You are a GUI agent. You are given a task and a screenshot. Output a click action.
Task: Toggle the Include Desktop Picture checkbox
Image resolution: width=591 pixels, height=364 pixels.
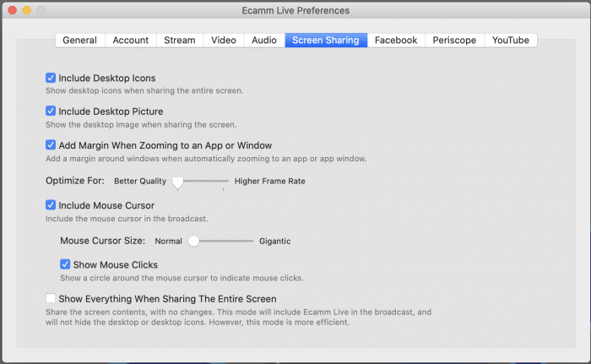click(51, 111)
